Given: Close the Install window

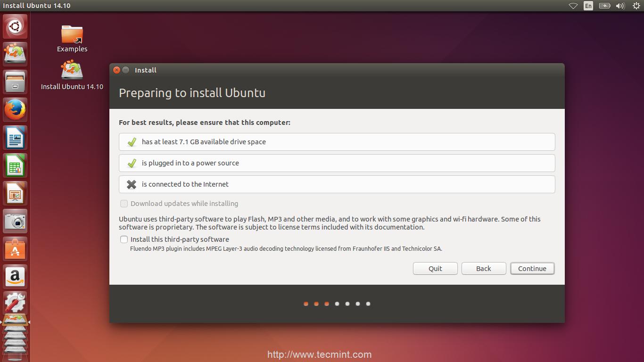Looking at the screenshot, I should pos(117,70).
